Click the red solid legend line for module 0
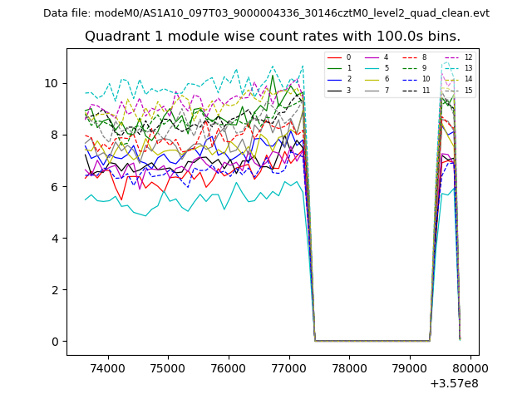The height and width of the screenshot is (399, 532). point(335,57)
